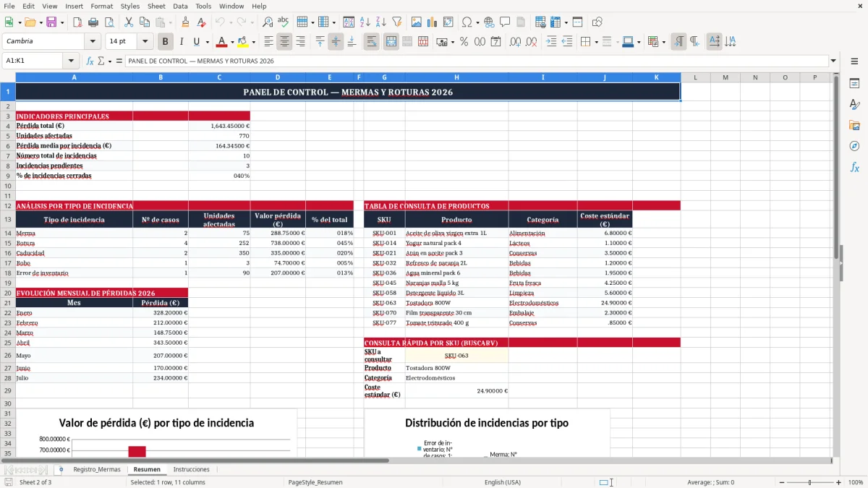The image size is (868, 488).
Task: Click the Select Function sum button
Action: (101, 61)
